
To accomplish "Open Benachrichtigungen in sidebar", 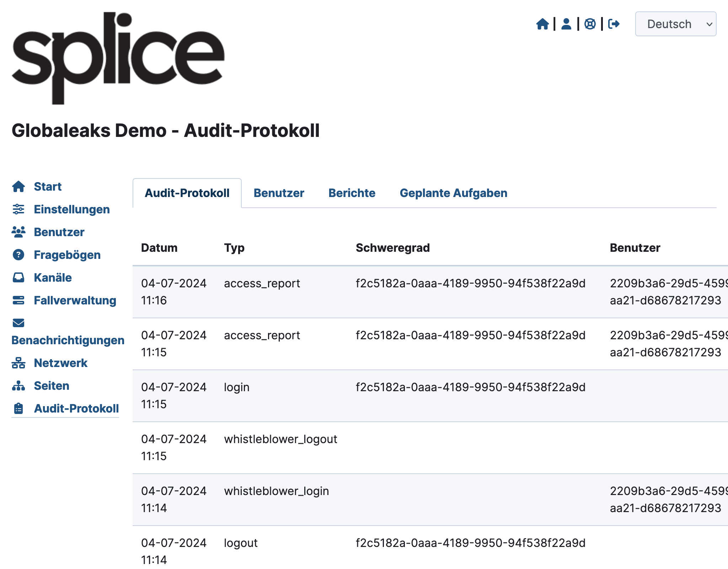I will coord(68,340).
